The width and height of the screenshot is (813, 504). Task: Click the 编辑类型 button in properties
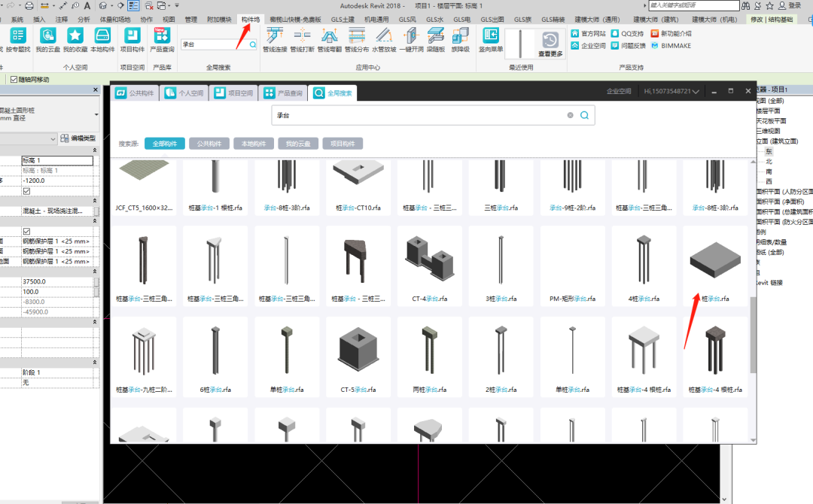click(78, 138)
